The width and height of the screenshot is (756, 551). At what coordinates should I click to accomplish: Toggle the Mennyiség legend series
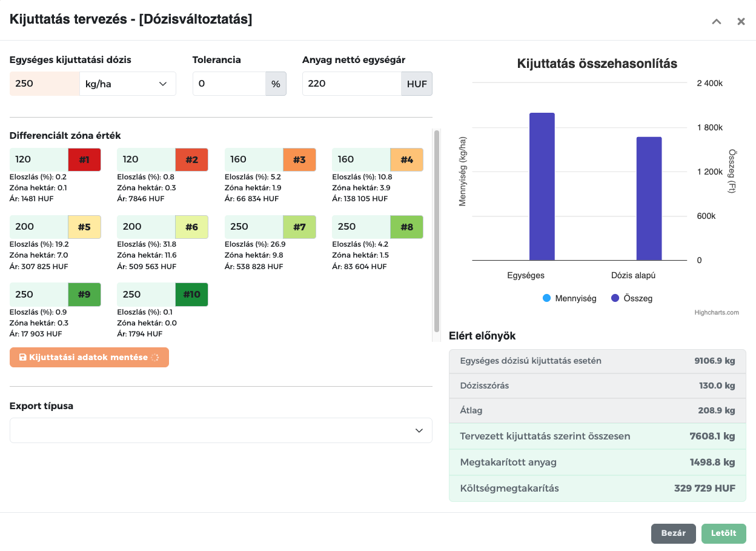point(569,298)
